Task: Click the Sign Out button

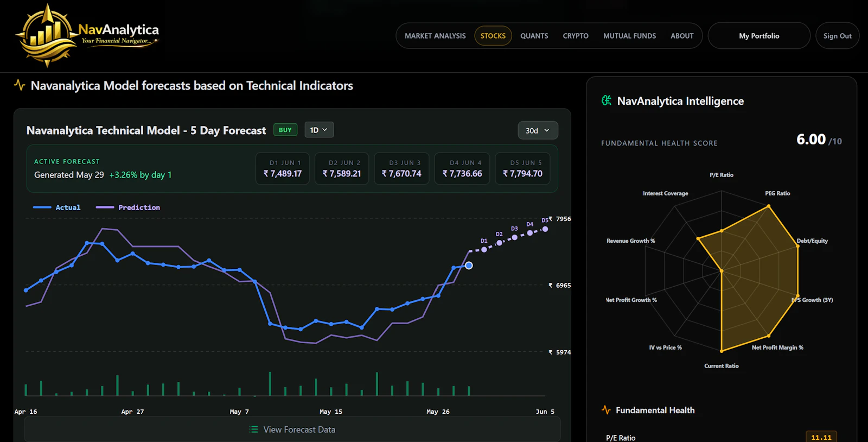Action: 838,36
